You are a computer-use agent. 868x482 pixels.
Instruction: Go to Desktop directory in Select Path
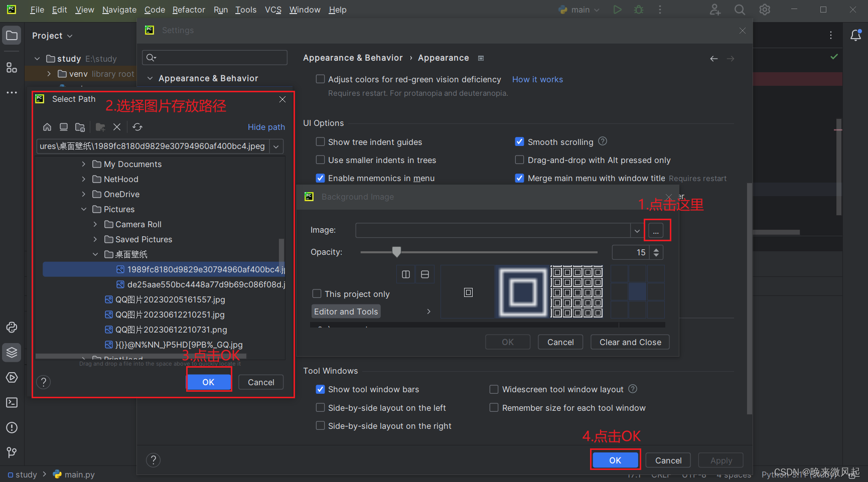[x=63, y=127]
